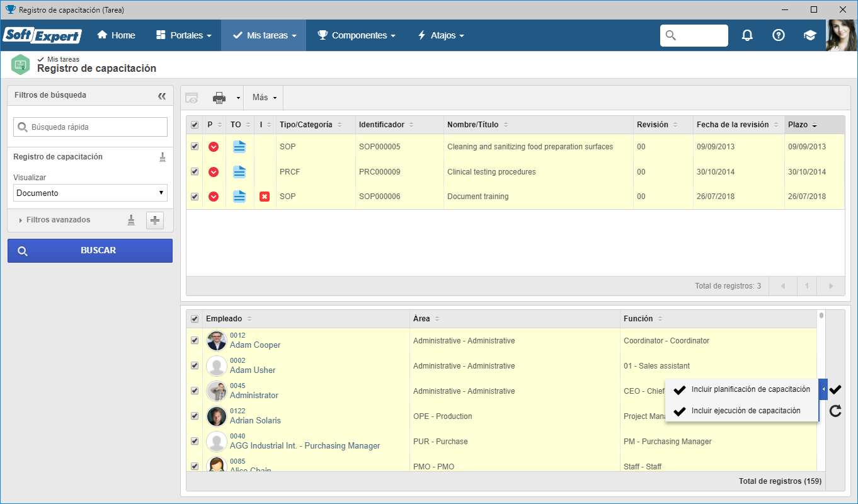This screenshot has width=858, height=504.
Task: Click the top navigation search box
Action: (x=694, y=35)
